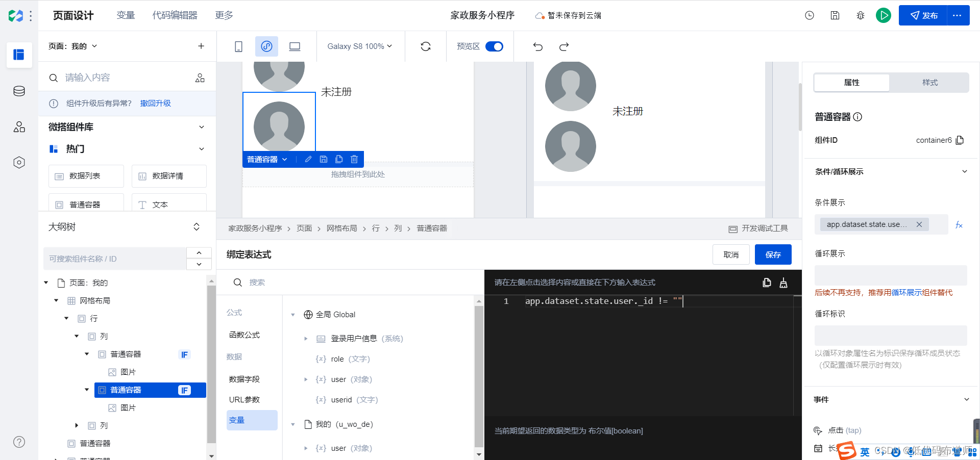Select the 数据列表 component

tap(86, 176)
